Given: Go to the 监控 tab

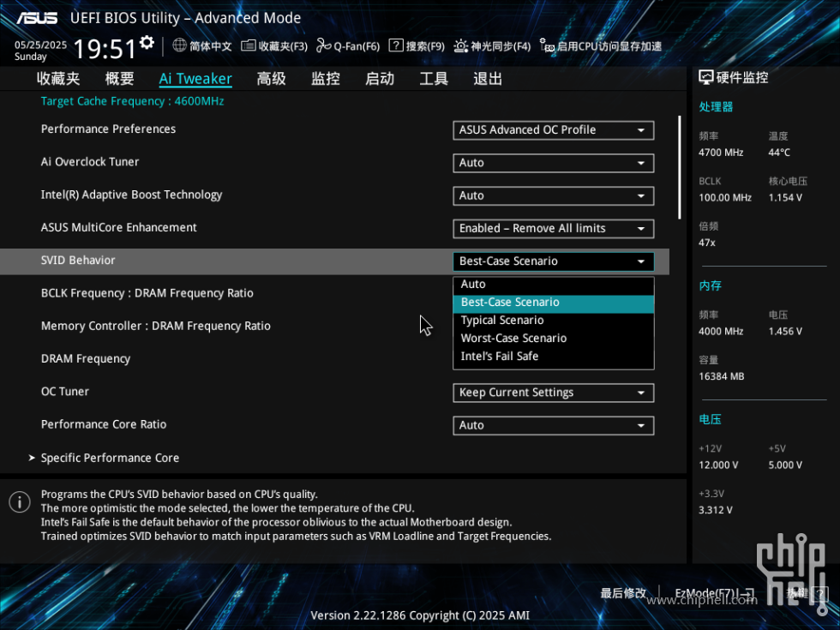Looking at the screenshot, I should [x=326, y=79].
